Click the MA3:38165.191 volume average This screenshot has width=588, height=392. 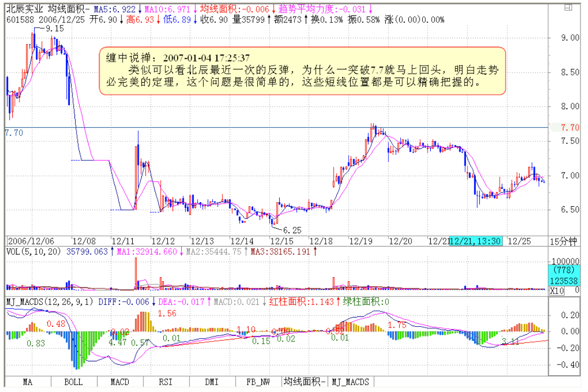click(x=280, y=252)
